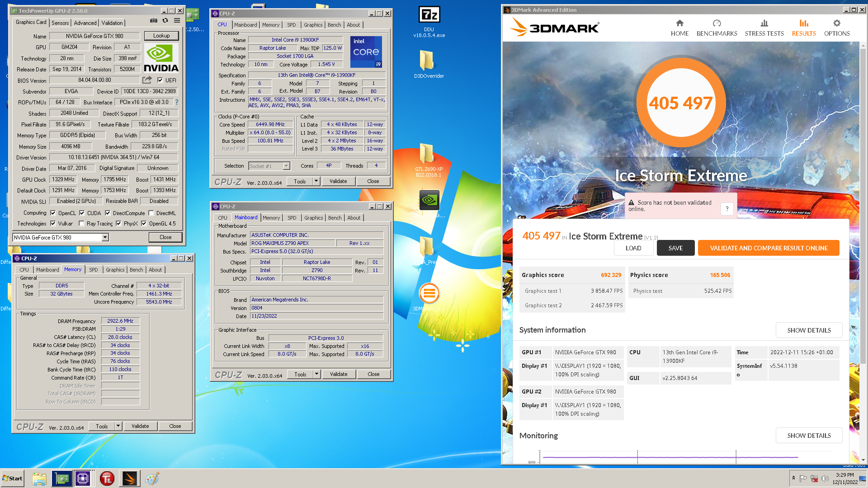
Task: Show details for Monitoring section
Action: tap(809, 436)
